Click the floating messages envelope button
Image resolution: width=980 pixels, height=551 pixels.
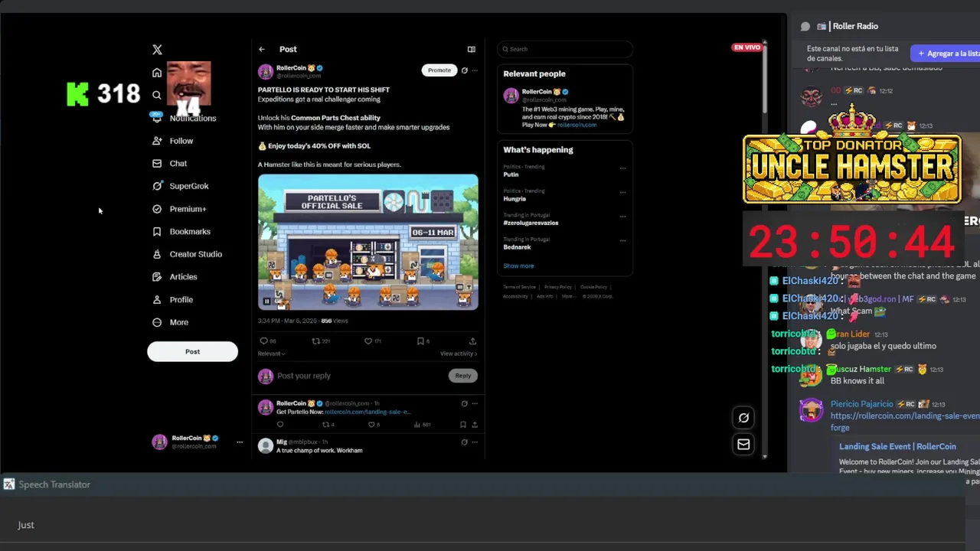[x=743, y=444]
